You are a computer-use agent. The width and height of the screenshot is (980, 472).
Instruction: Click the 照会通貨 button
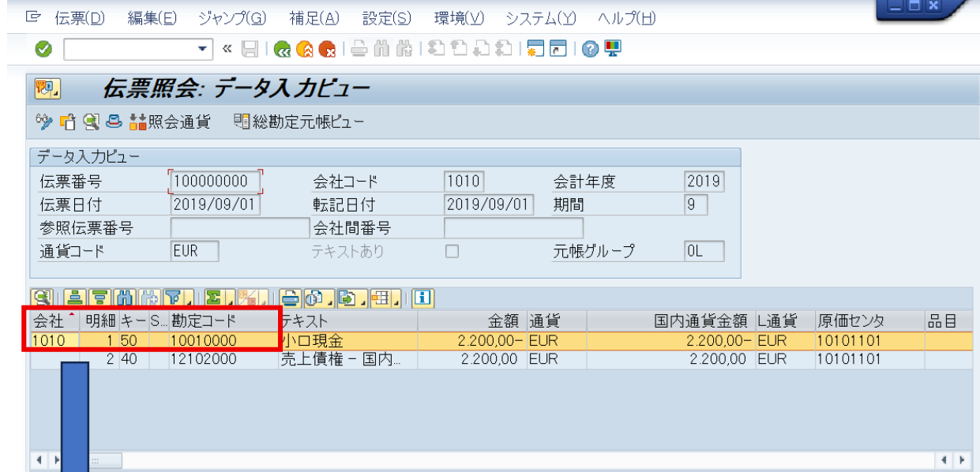171,122
